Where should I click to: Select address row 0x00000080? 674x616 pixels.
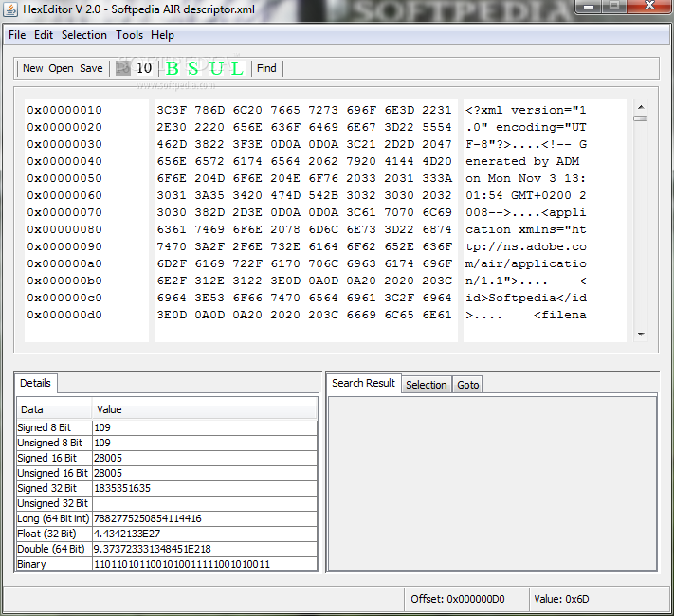[x=64, y=229]
